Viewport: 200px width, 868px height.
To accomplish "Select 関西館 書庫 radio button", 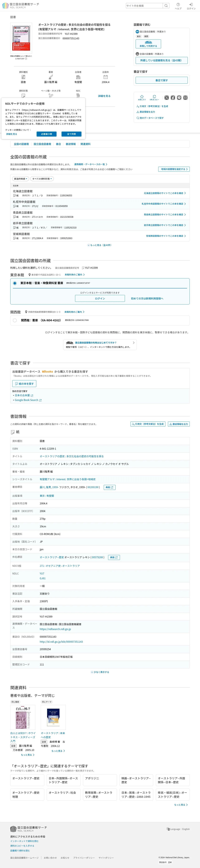I will pos(15,320).
